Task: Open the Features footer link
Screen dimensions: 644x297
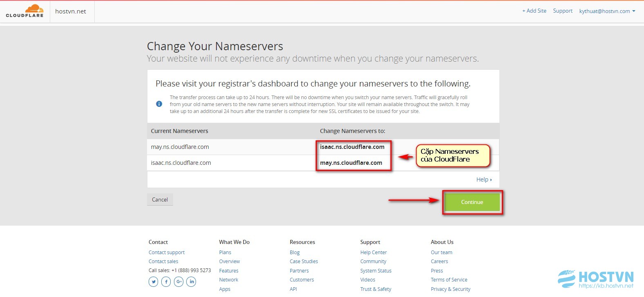Action: tap(229, 271)
